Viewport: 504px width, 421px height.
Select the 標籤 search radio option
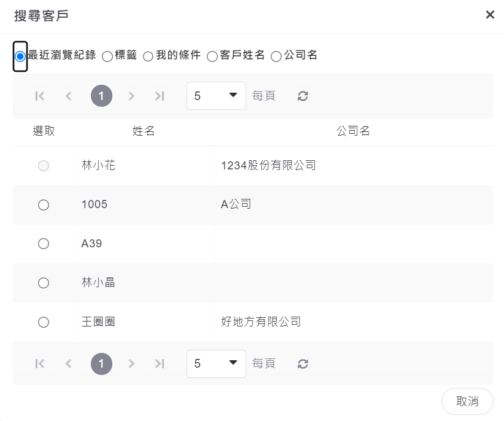point(107,56)
